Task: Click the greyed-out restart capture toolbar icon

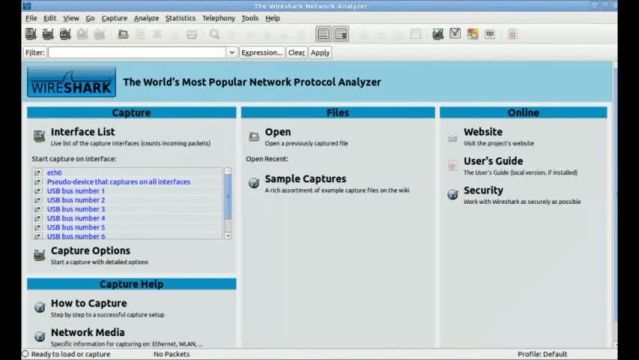Action: (x=99, y=34)
